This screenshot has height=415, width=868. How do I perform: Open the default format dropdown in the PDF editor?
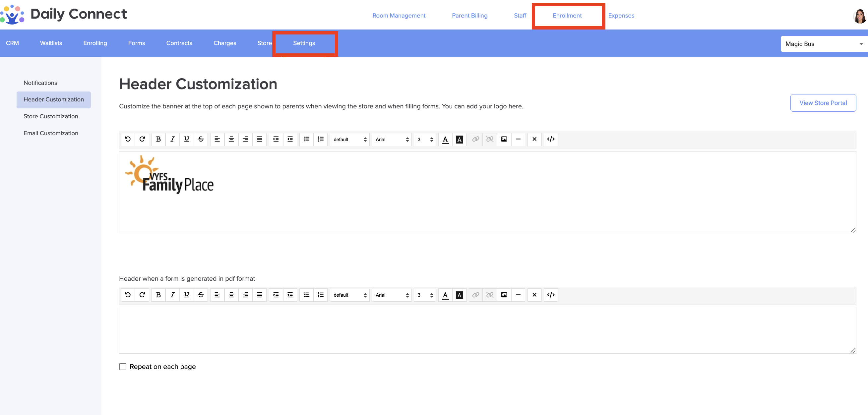349,295
